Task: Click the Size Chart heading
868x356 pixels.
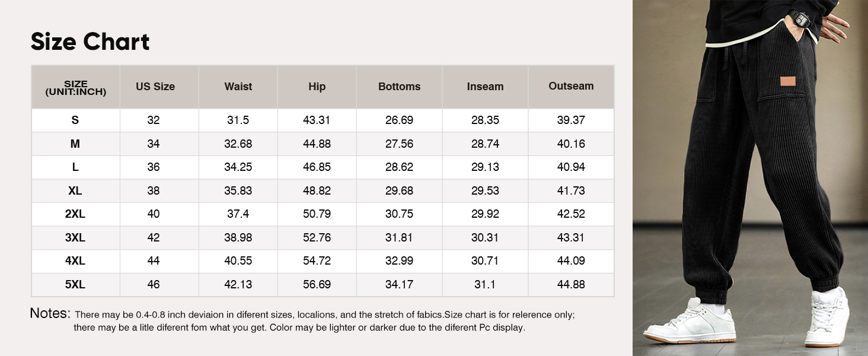Action: pos(90,42)
